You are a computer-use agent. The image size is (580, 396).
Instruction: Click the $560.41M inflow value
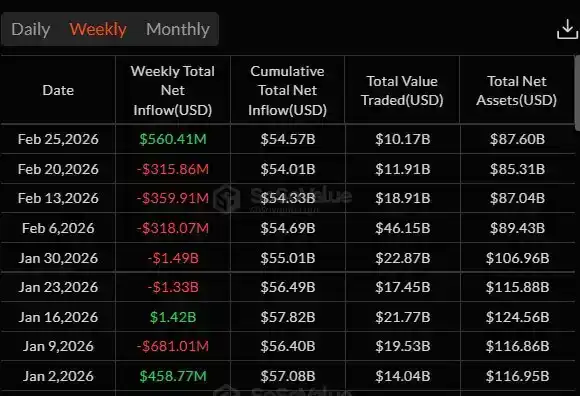coord(173,139)
